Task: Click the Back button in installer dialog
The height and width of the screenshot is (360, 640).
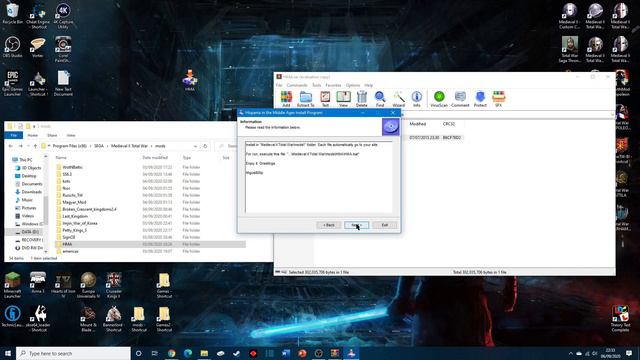Action: click(329, 225)
